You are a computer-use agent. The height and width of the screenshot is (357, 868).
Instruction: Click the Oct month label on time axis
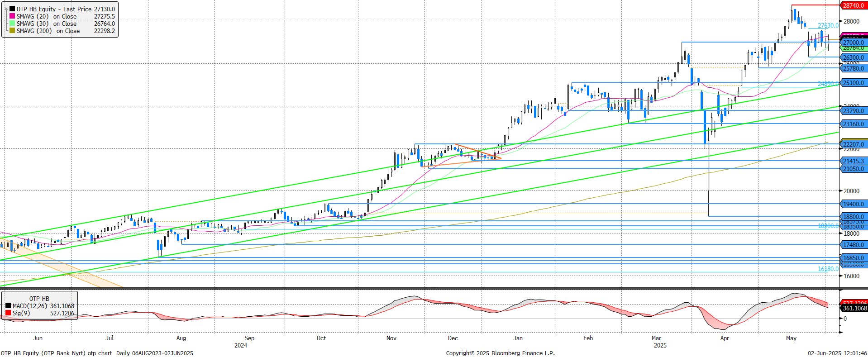[x=321, y=338]
